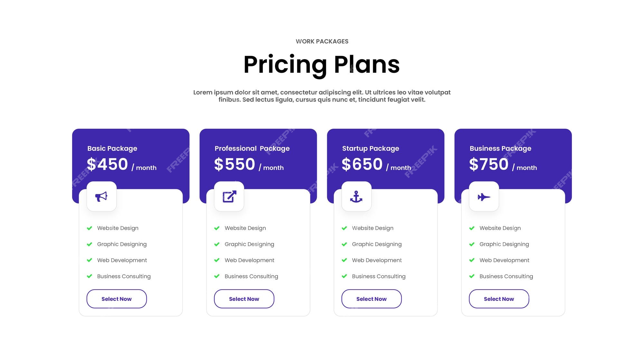Open the Work Packages section menu
The height and width of the screenshot is (362, 644).
click(322, 41)
